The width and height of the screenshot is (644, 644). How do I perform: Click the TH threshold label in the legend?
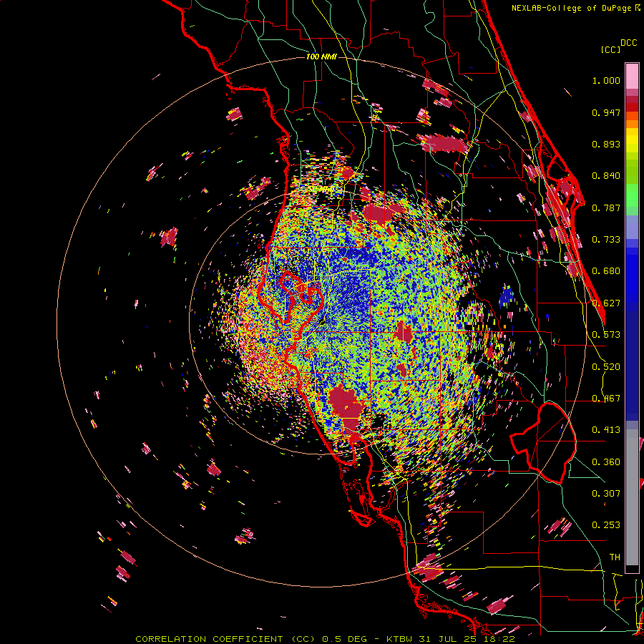point(615,557)
